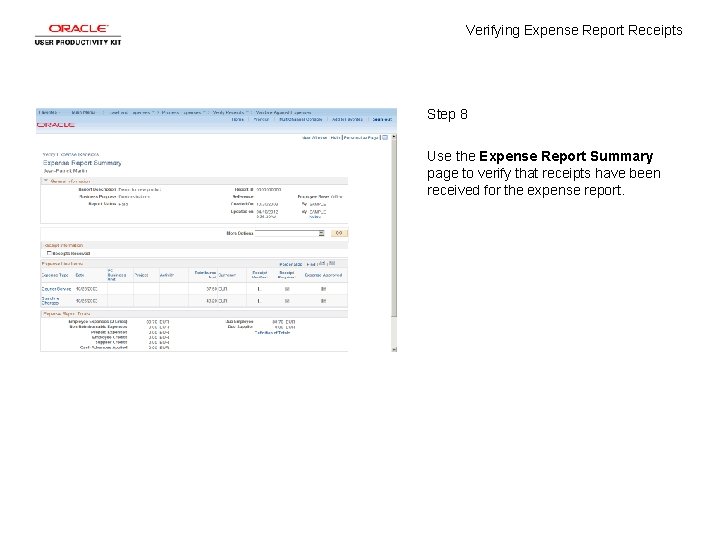This screenshot has width=720, height=540.
Task: Open the second expense type link below Courier Service
Action: (x=51, y=301)
